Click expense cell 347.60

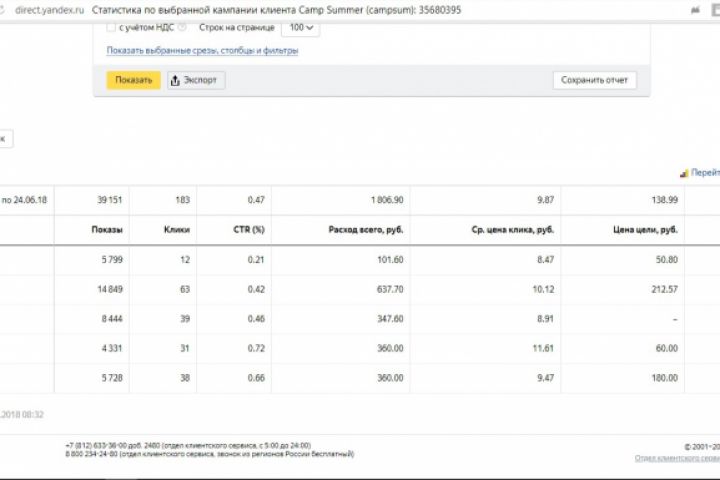pyautogui.click(x=390, y=319)
